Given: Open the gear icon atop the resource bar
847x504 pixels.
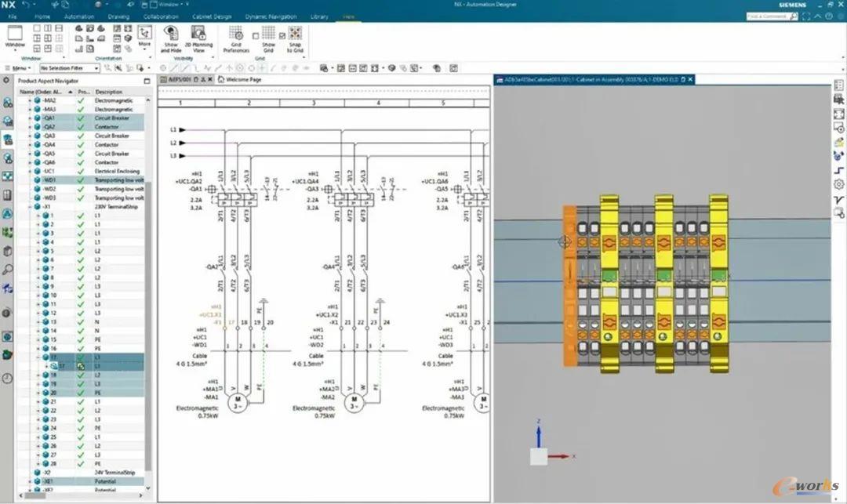Looking at the screenshot, I should point(6,81).
